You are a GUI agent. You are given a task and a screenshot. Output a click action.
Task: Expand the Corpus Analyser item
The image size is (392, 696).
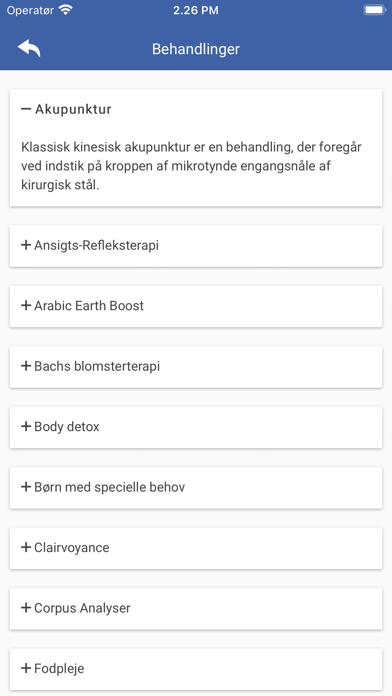[x=196, y=608]
